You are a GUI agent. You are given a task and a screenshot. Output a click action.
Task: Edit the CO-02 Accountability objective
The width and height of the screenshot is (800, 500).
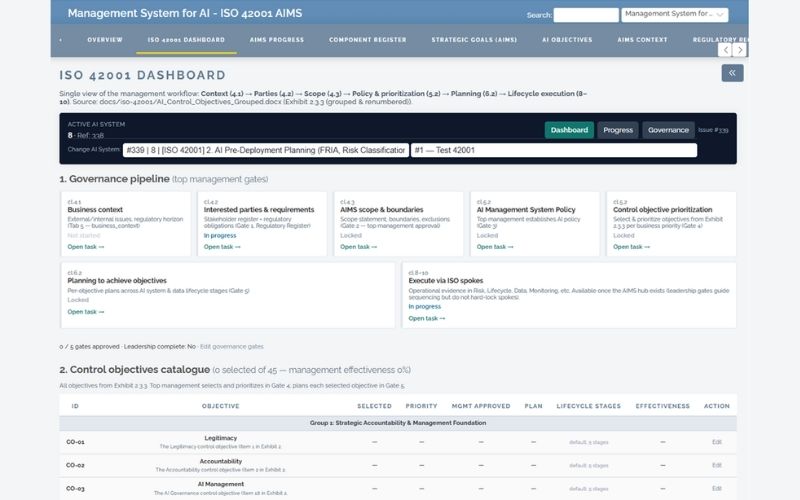716,465
